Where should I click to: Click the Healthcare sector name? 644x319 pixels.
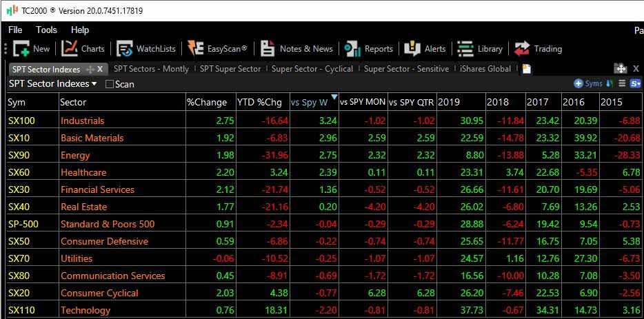click(83, 172)
